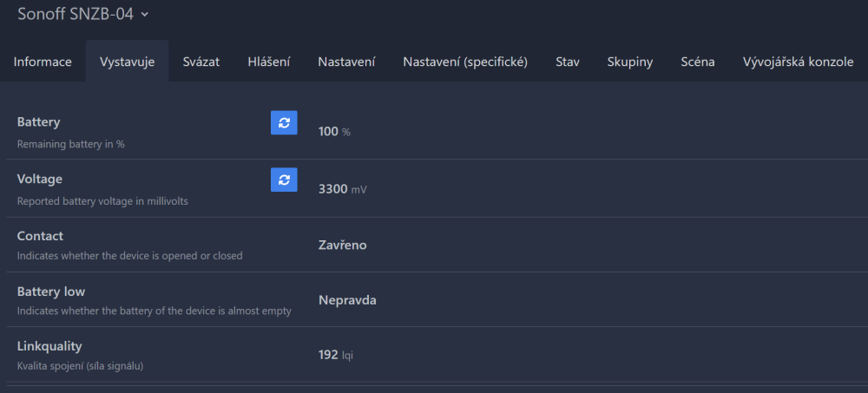Switch to the Informace tab
Image resolution: width=868 pixels, height=393 pixels.
tap(43, 62)
